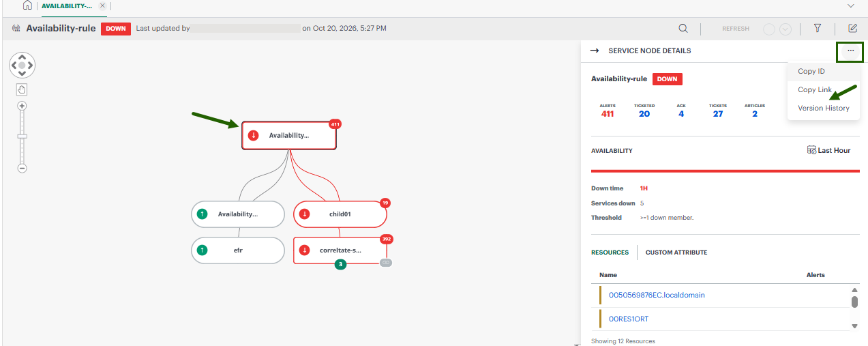The height and width of the screenshot is (346, 868).
Task: Switch to the CUSTOM ATTRIBUTE tab
Action: (676, 253)
